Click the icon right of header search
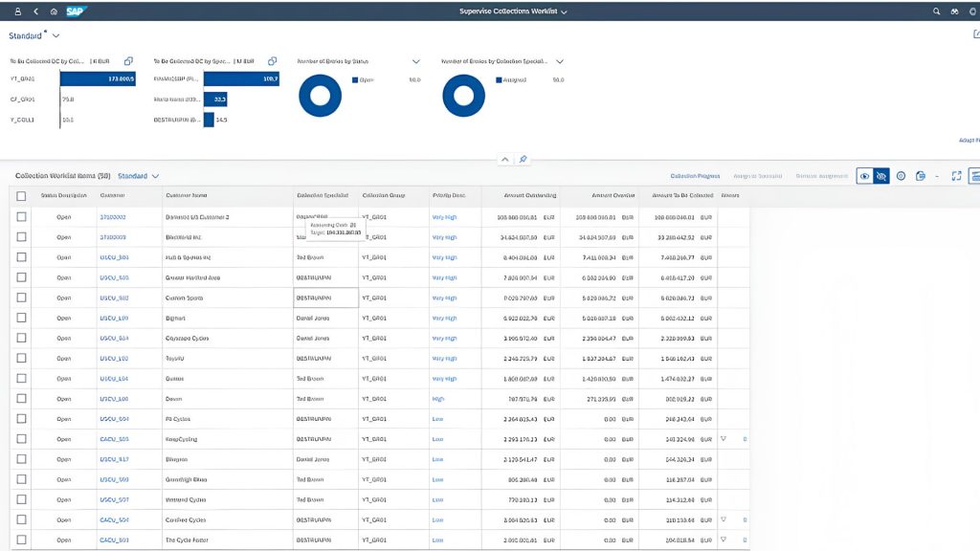 (954, 11)
